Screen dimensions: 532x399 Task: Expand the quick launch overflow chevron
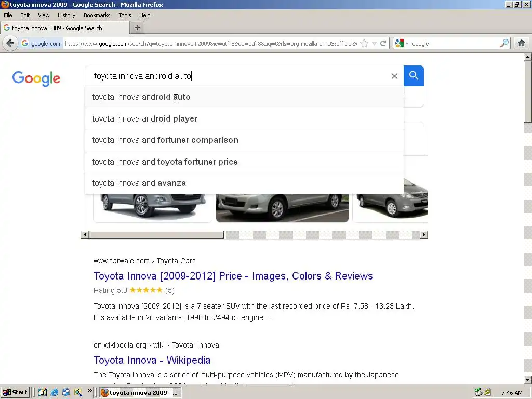(x=89, y=391)
